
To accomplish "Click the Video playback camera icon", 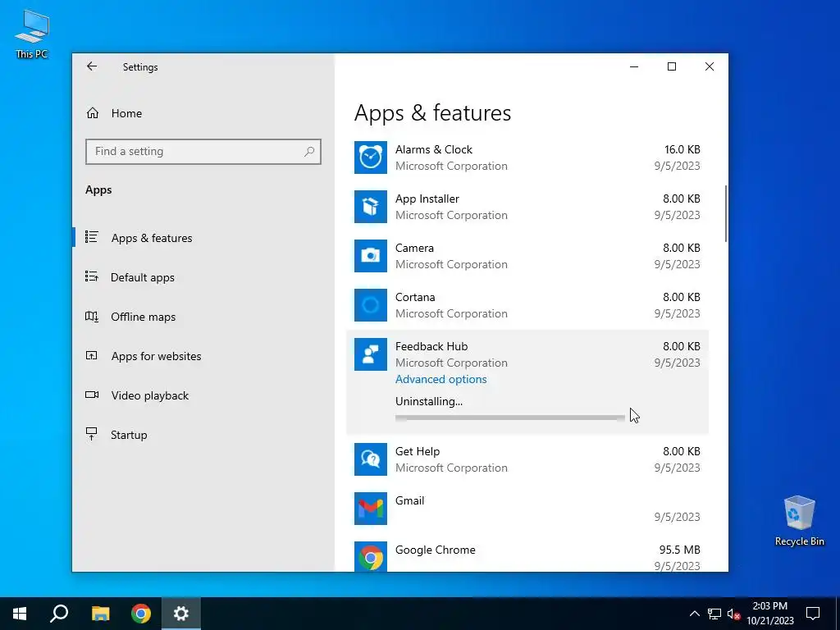I will [92, 395].
